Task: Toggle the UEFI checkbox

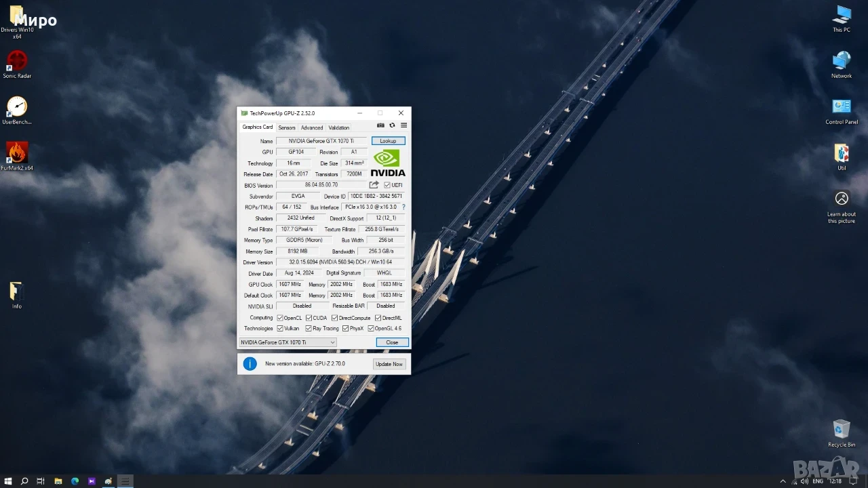Action: 387,185
